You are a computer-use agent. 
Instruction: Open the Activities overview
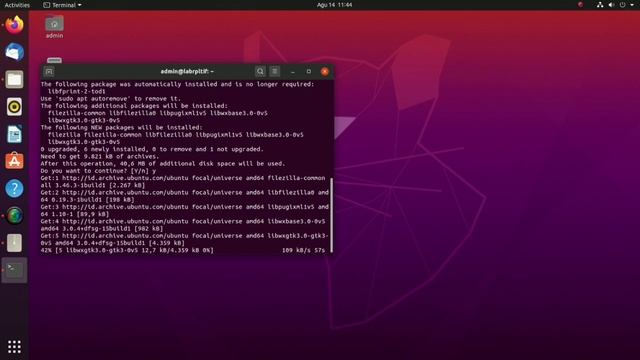(x=17, y=5)
